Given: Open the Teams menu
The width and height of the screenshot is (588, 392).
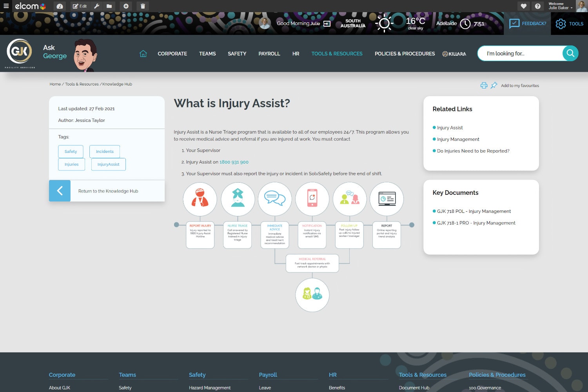Looking at the screenshot, I should [x=207, y=54].
